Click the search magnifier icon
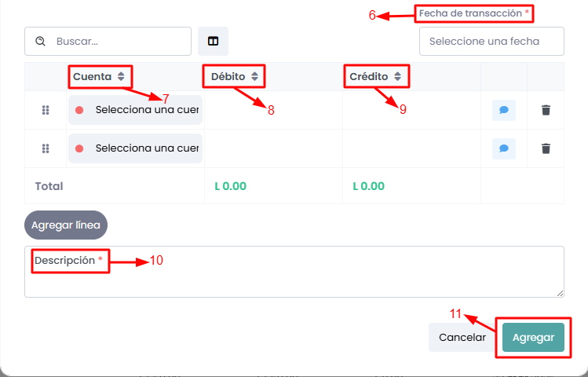The height and width of the screenshot is (377, 588). 40,42
